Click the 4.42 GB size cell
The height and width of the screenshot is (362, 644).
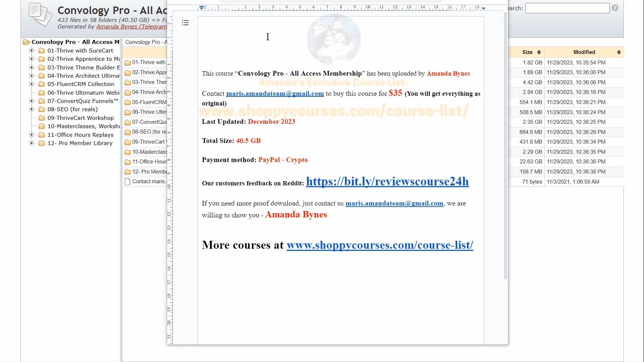[532, 82]
